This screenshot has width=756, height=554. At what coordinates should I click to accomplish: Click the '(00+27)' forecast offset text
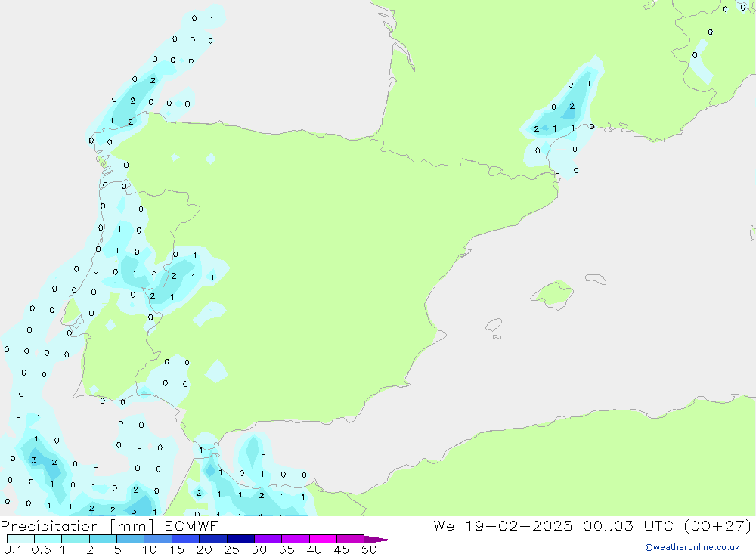click(x=717, y=525)
